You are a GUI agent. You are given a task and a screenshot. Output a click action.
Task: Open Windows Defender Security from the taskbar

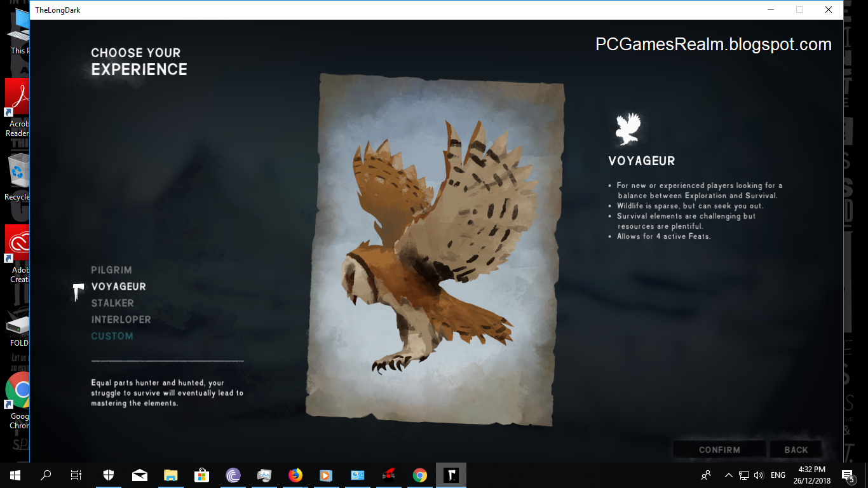pyautogui.click(x=109, y=475)
